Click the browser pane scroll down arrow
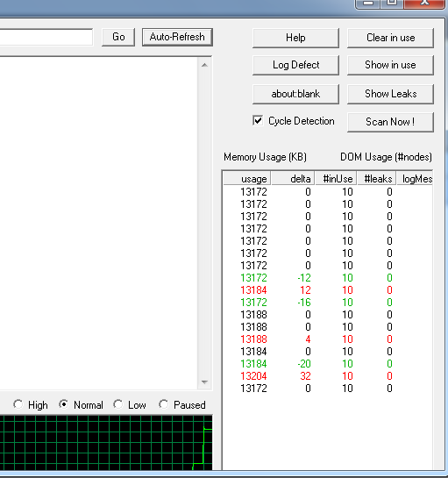The image size is (448, 478). (205, 382)
